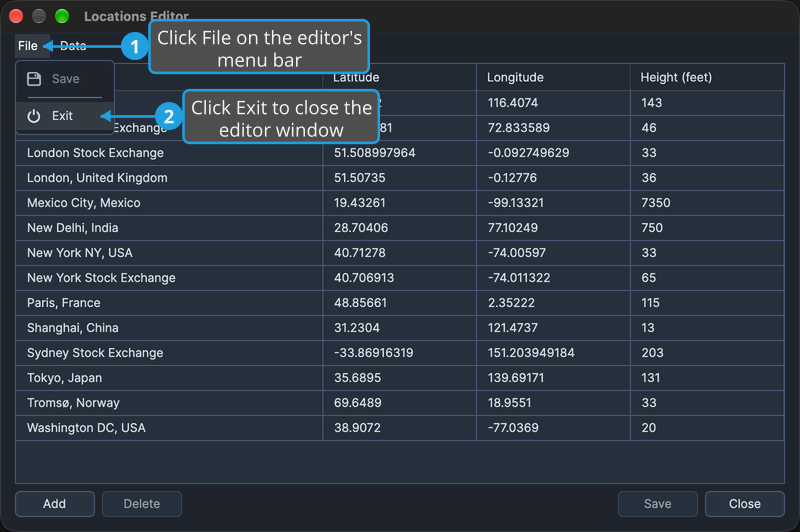The image size is (800, 532).
Task: Click longitude value 18.9551
Action: tap(510, 403)
